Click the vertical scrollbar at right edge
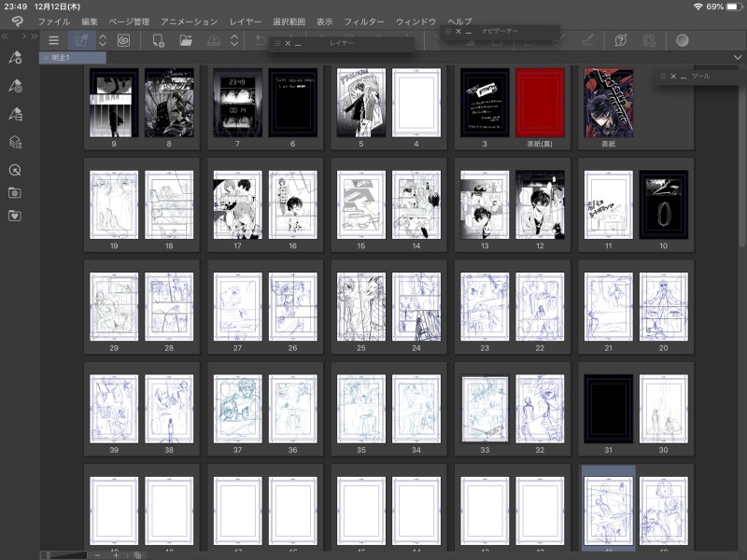The width and height of the screenshot is (747, 560). (741, 157)
